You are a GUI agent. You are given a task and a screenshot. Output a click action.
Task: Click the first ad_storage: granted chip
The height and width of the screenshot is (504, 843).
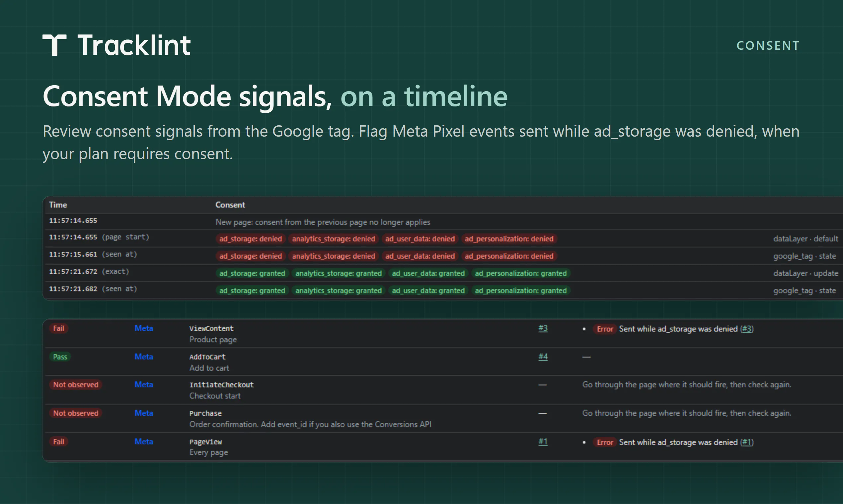click(x=252, y=274)
